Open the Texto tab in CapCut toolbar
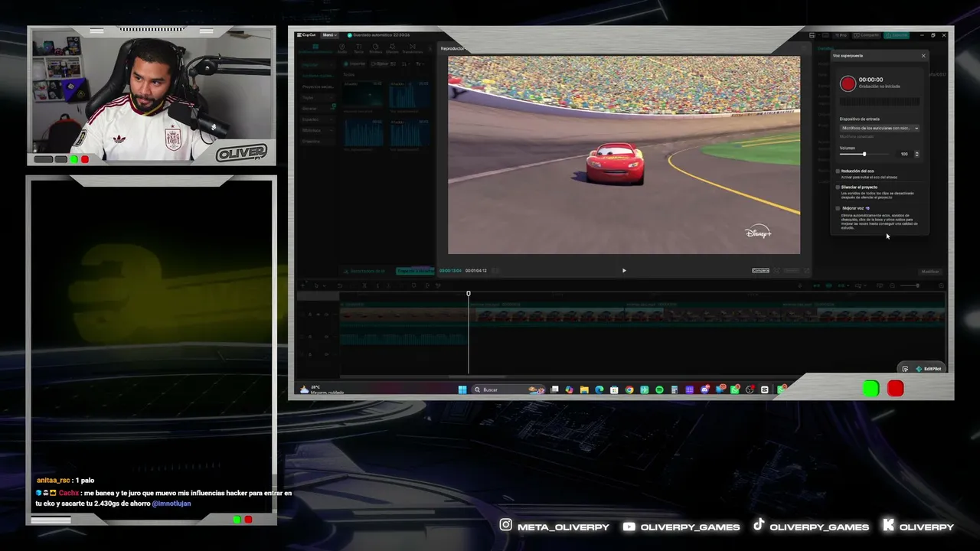This screenshot has width=980, height=551. pyautogui.click(x=358, y=49)
